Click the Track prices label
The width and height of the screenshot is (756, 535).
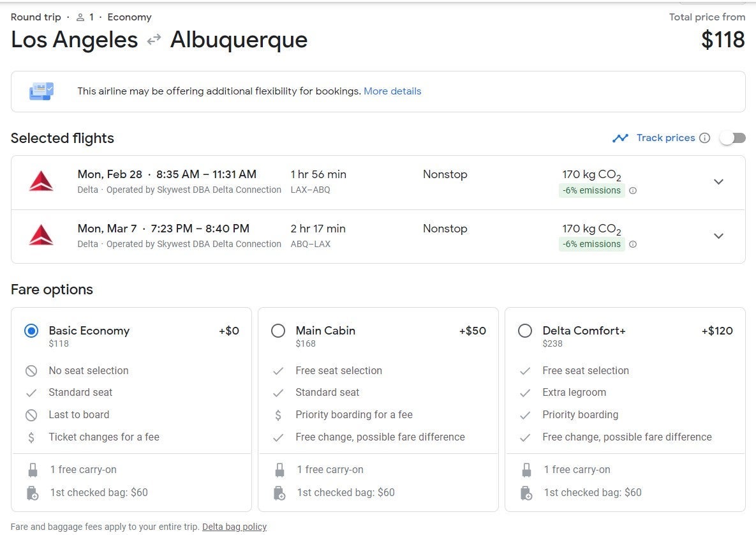[665, 138]
